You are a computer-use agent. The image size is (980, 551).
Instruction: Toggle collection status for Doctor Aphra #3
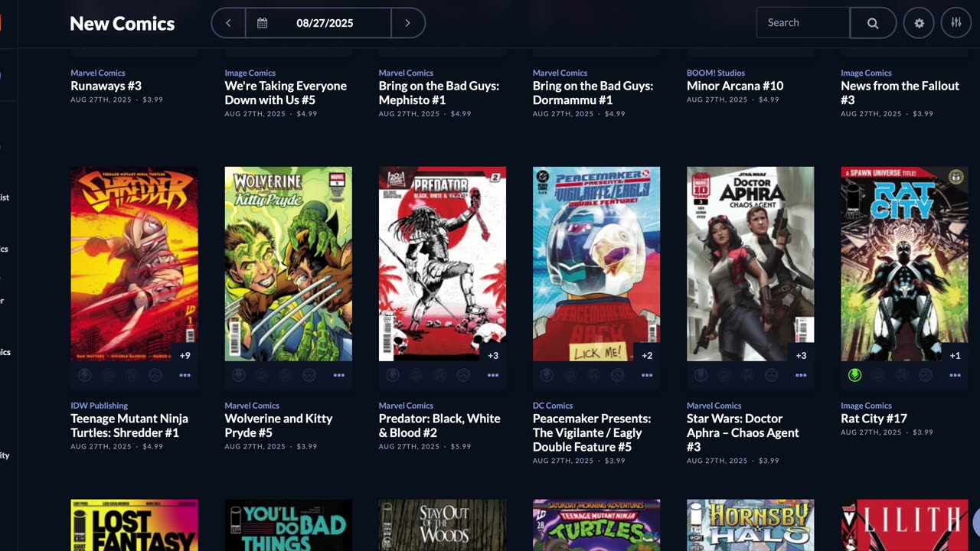[x=724, y=375]
